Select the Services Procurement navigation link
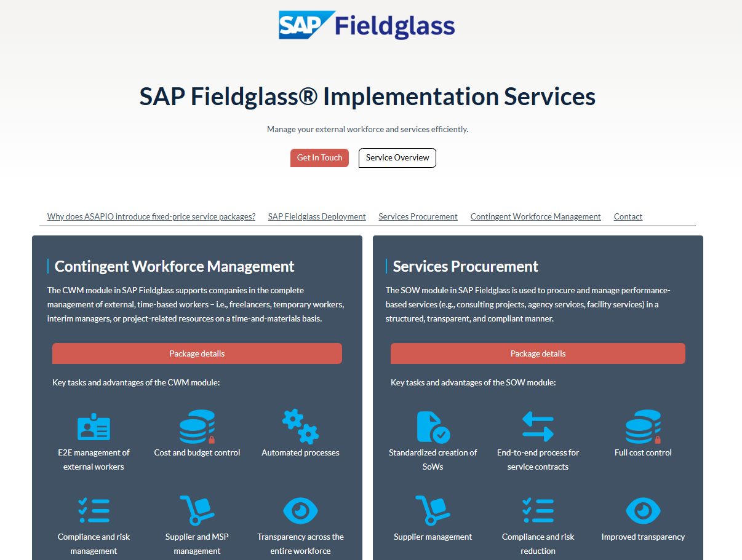This screenshot has width=742, height=560. pyautogui.click(x=418, y=216)
